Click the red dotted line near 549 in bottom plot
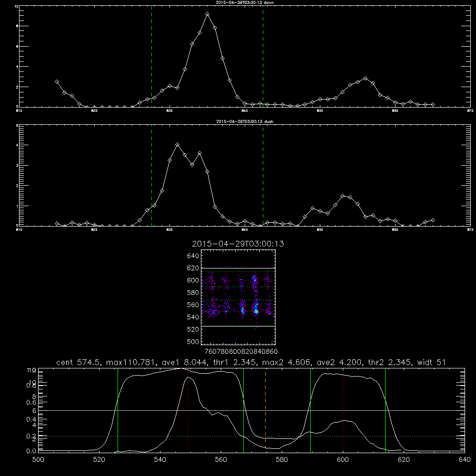Image resolution: width=476 pixels, height=476 pixels. (188, 410)
